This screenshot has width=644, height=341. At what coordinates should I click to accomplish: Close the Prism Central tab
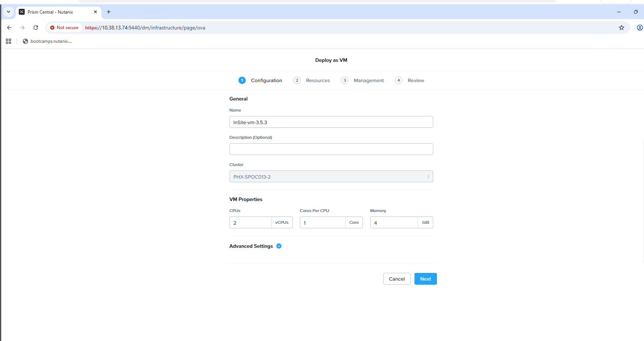(95, 12)
